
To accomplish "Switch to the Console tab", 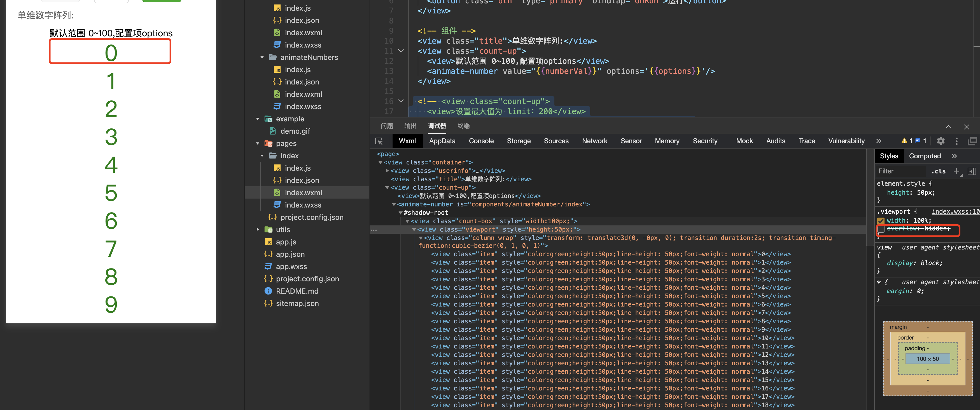I will pos(481,141).
